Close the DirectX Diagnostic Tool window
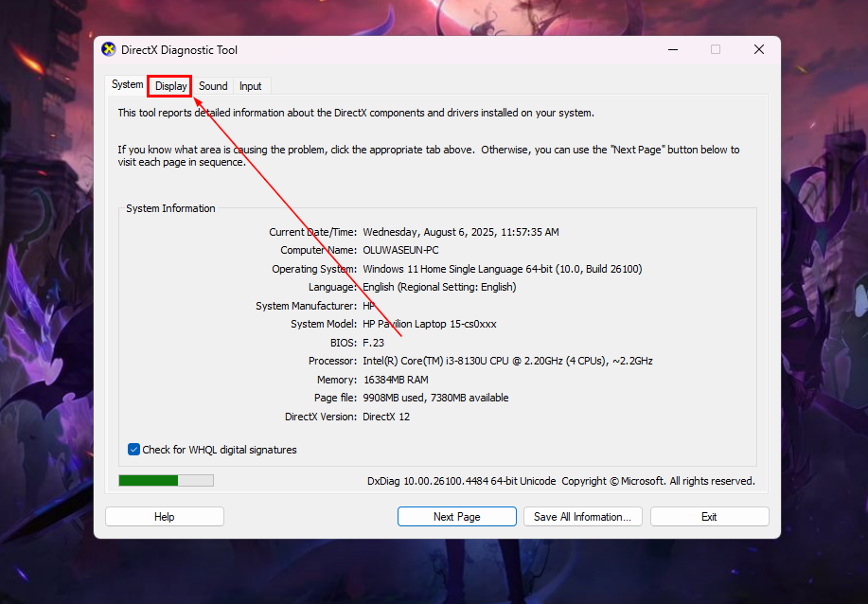Image resolution: width=868 pixels, height=604 pixels. [758, 50]
